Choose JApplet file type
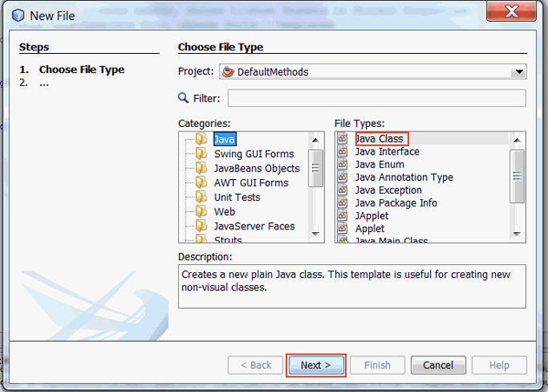This screenshot has width=548, height=392. (372, 216)
